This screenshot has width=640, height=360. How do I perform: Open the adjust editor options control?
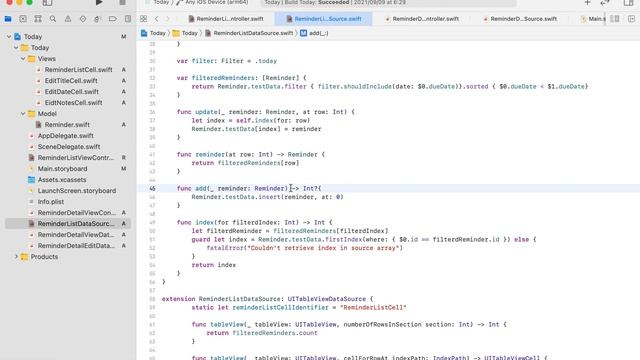(615, 19)
